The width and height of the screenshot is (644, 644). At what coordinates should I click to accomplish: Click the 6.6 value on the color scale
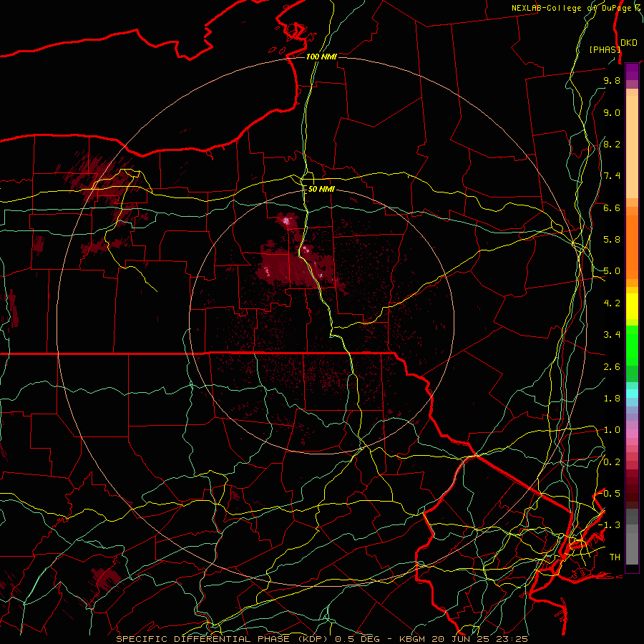coord(612,208)
